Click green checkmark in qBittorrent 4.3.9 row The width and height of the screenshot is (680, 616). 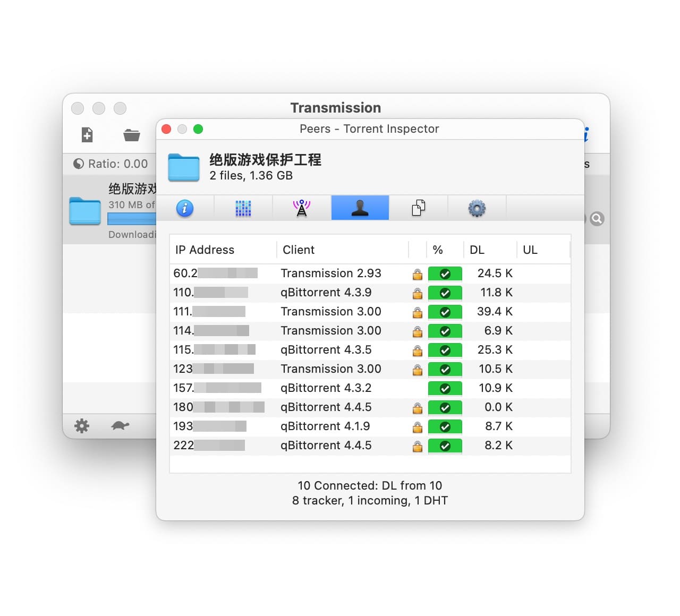tap(445, 293)
